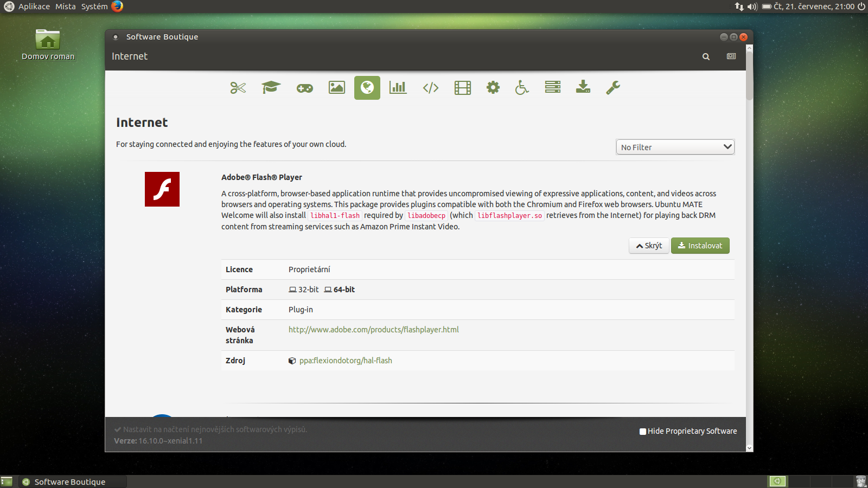Browse the Graphics software category
The image size is (868, 488).
(x=336, y=87)
